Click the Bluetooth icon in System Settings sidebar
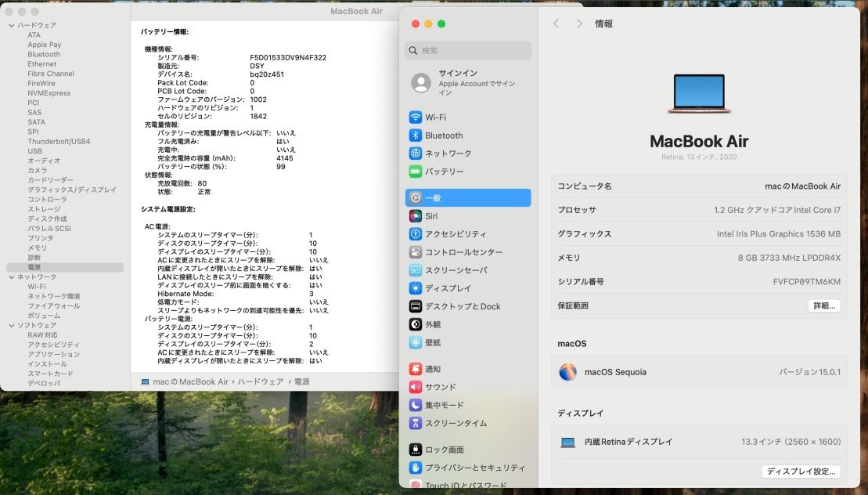The width and height of the screenshot is (868, 495). [415, 135]
